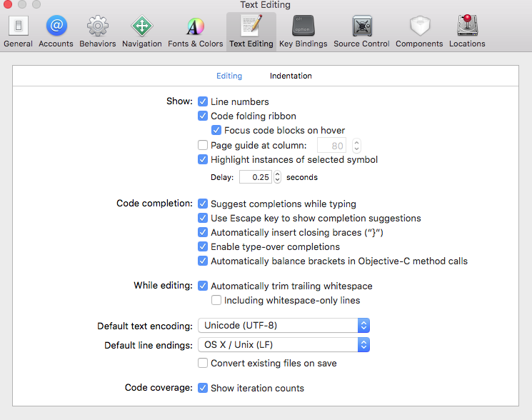Toggle Automatically balance brackets checkbox
Viewport: 532px width, 420px height.
pyautogui.click(x=203, y=261)
